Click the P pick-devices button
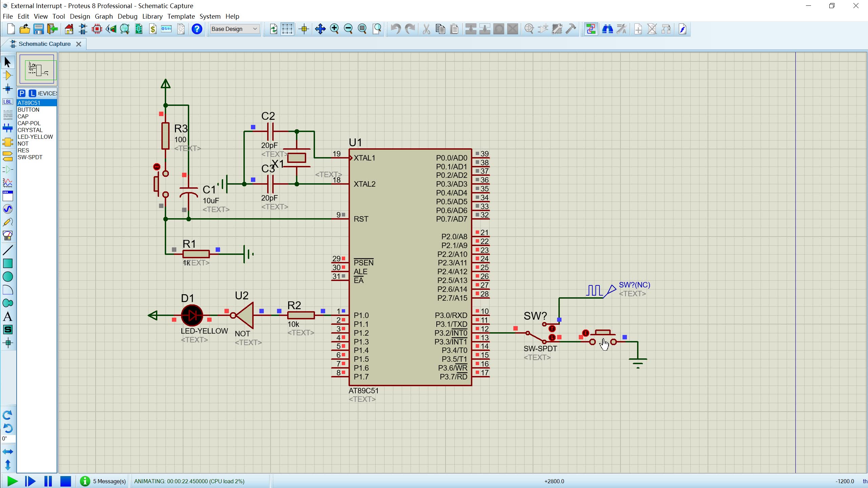This screenshot has height=488, width=868. click(x=22, y=93)
